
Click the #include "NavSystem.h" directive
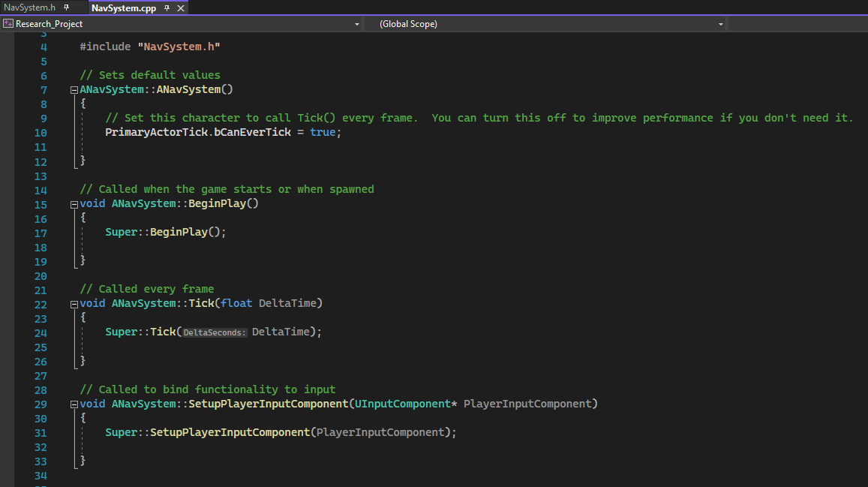click(150, 46)
